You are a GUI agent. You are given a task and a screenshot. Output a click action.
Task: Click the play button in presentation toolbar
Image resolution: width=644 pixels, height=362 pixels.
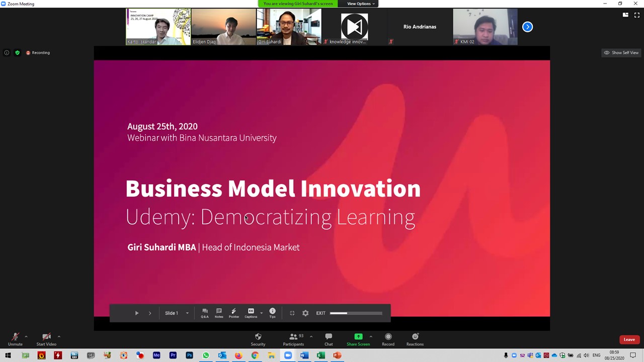136,313
